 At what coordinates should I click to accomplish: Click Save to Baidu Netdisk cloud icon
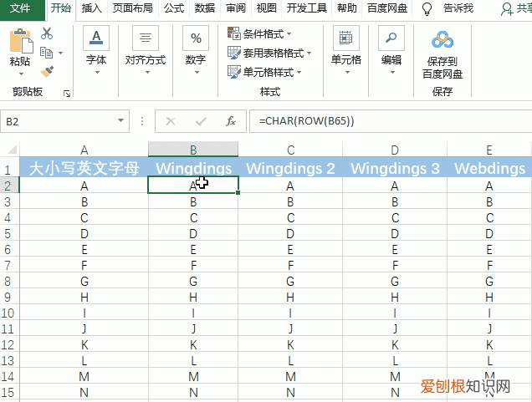coord(442,40)
